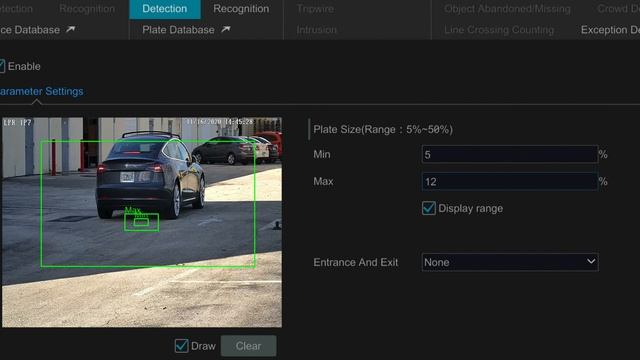The width and height of the screenshot is (640, 360).
Task: Expand the Entrance And Exit dropdown
Action: (x=510, y=262)
